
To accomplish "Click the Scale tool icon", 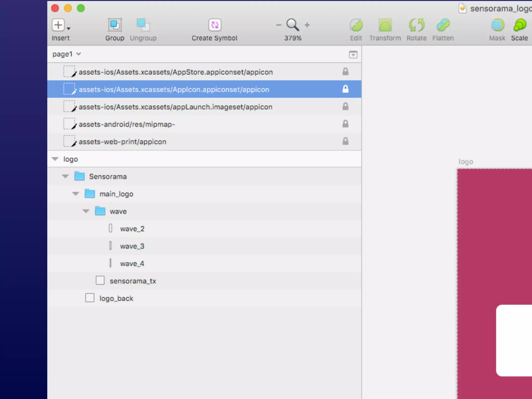I will (520, 25).
